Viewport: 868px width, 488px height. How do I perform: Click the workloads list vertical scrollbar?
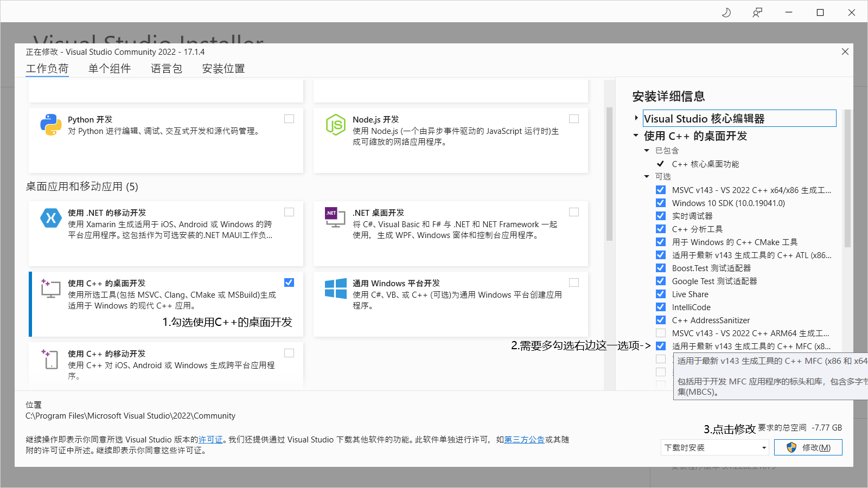(x=609, y=174)
